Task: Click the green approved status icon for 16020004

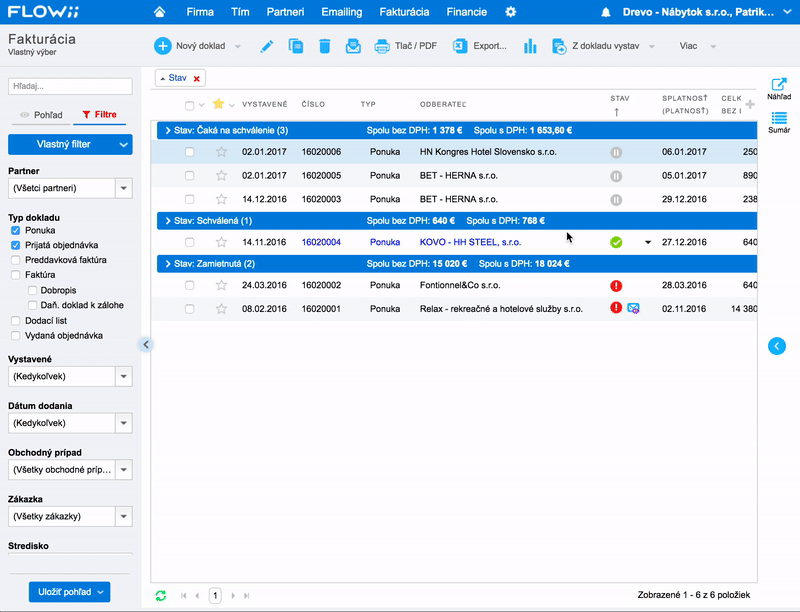Action: 616,242
